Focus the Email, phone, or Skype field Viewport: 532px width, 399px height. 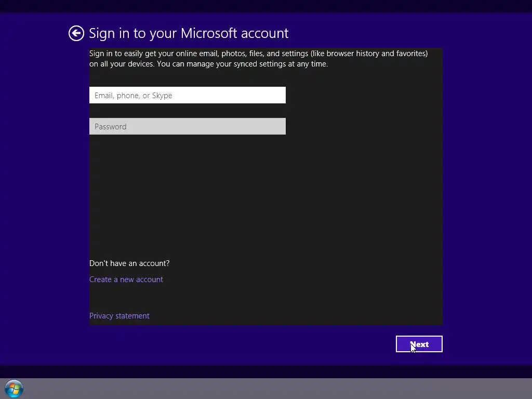pyautogui.click(x=187, y=96)
